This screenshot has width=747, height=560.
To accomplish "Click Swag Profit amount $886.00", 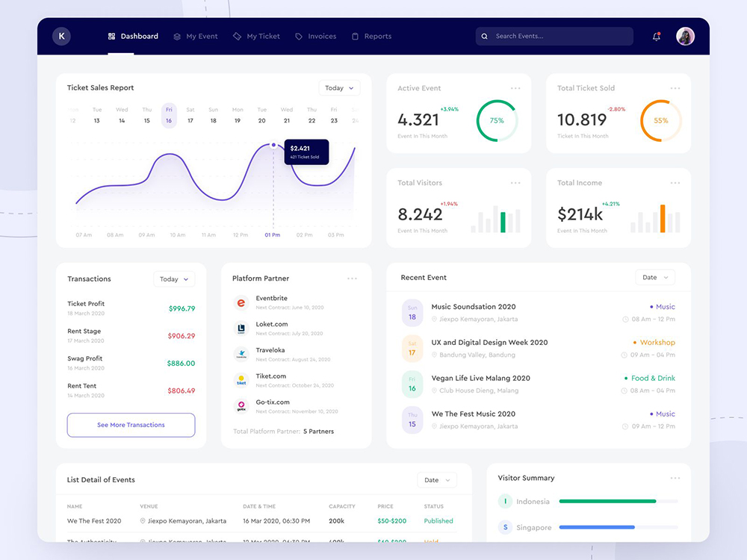I will click(181, 364).
